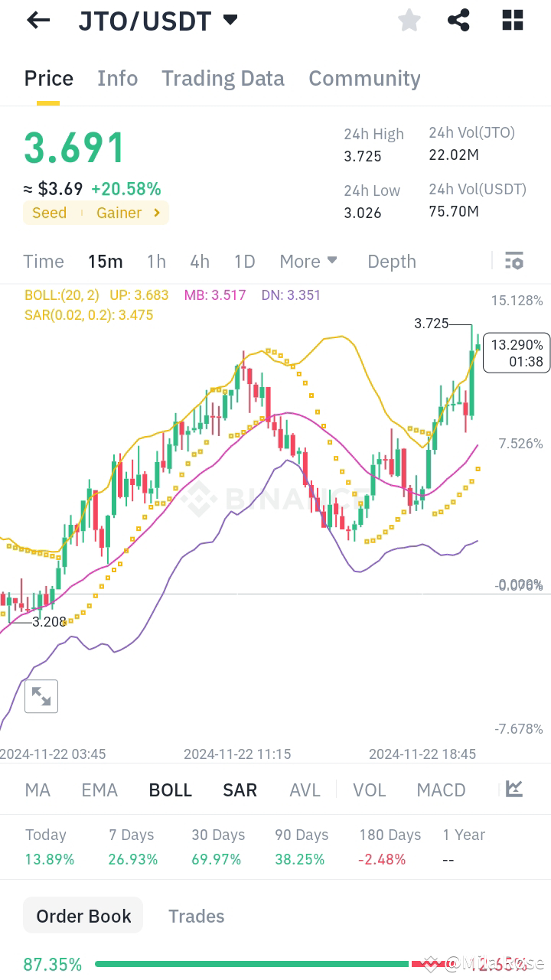This screenshot has height=980, width=551.
Task: Select the SAR indicator label
Action: (240, 789)
